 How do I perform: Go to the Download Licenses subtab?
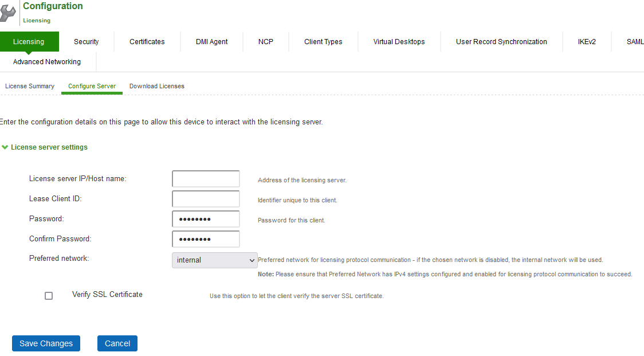pyautogui.click(x=156, y=86)
